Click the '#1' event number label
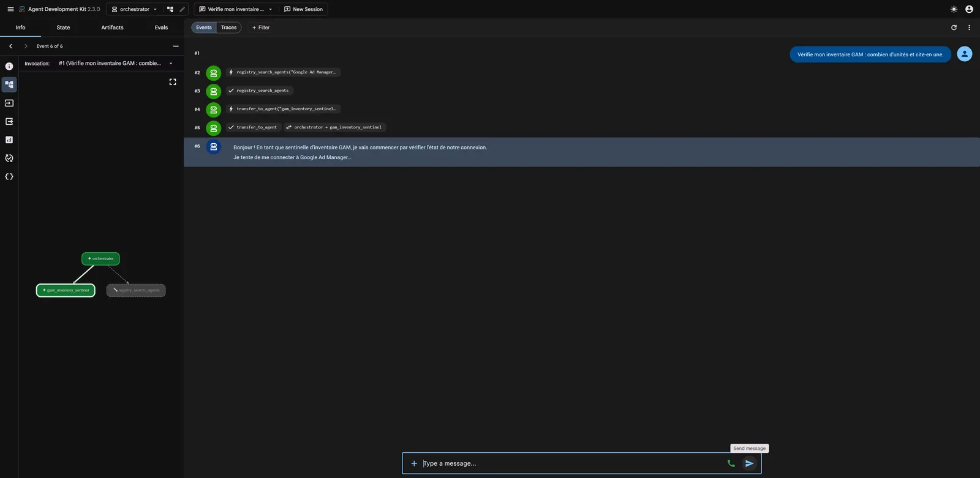 [197, 53]
